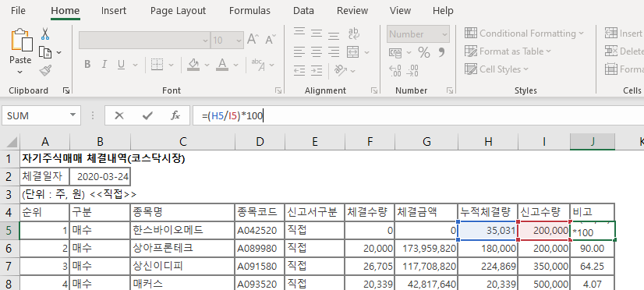
Task: Click the Insert Function fx button
Action: (x=175, y=116)
